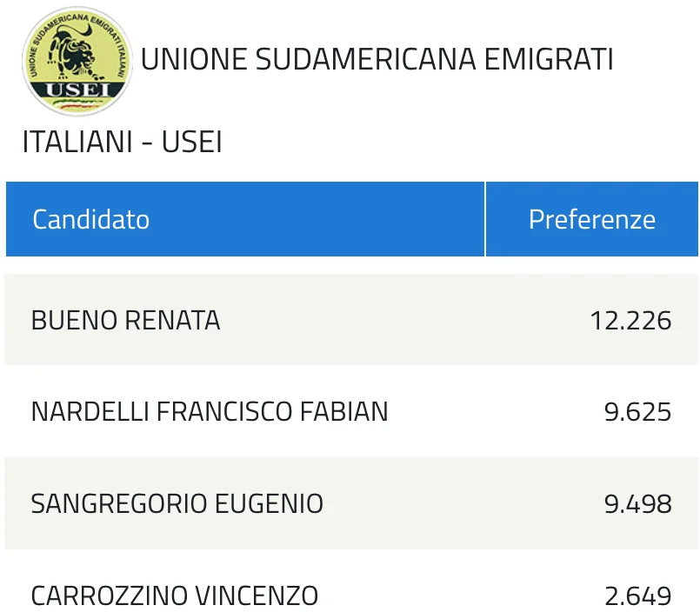This screenshot has height=612, width=700.
Task: Click the word EMIGRATI in the heading
Action: (549, 59)
